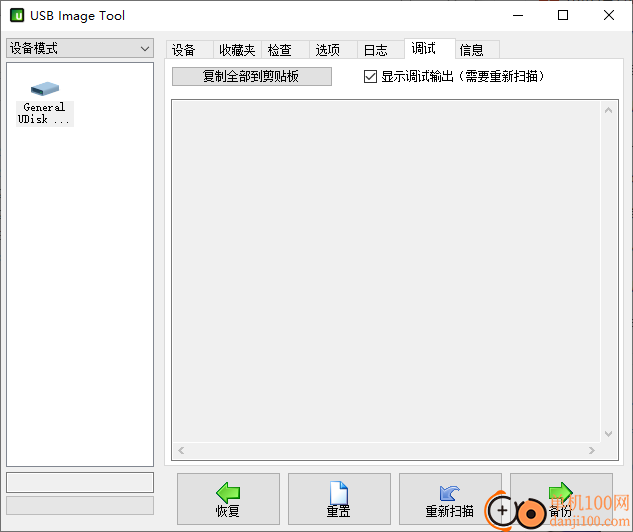The image size is (633, 532).
Task: Click the USB Image Tool app icon
Action: [17, 15]
